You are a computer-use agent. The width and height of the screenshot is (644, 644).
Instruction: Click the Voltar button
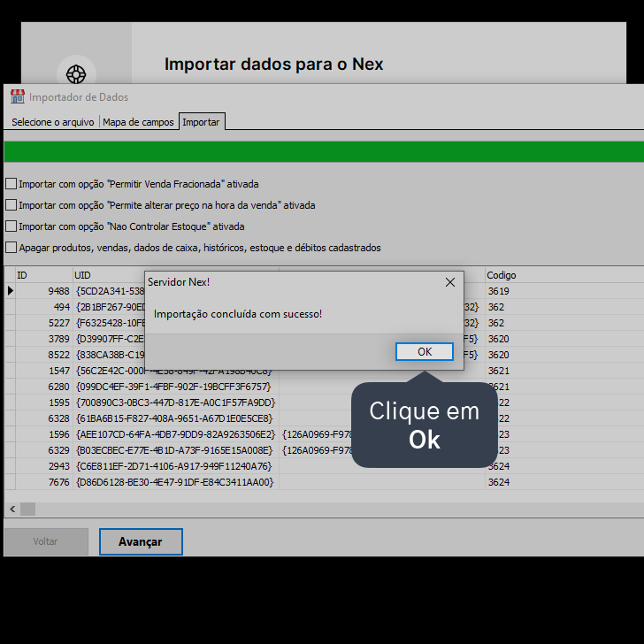46,541
